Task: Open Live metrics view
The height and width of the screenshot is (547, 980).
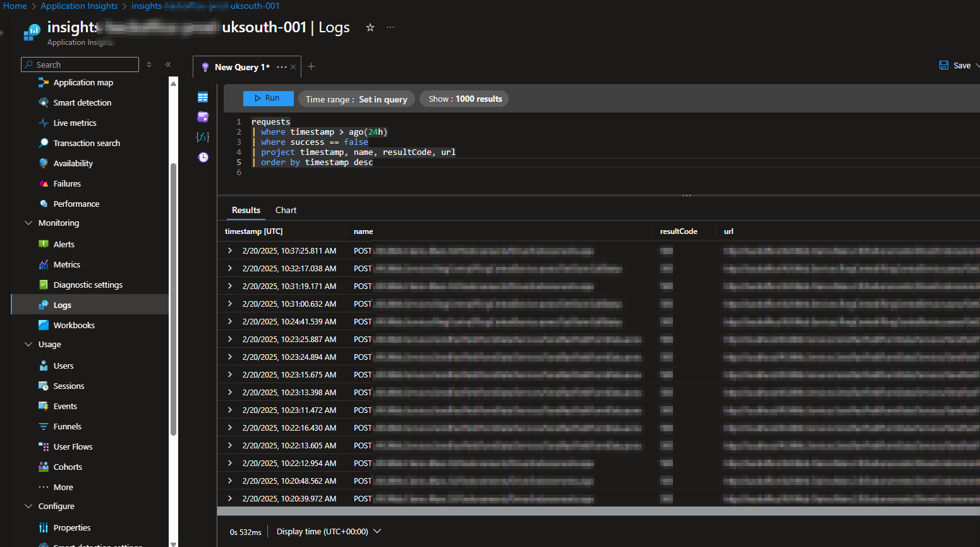Action: pos(75,123)
